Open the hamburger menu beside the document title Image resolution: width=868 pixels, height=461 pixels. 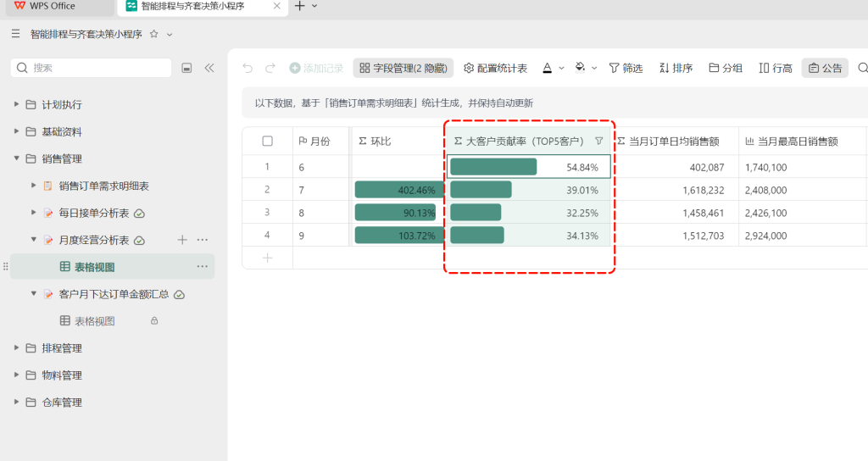15,34
